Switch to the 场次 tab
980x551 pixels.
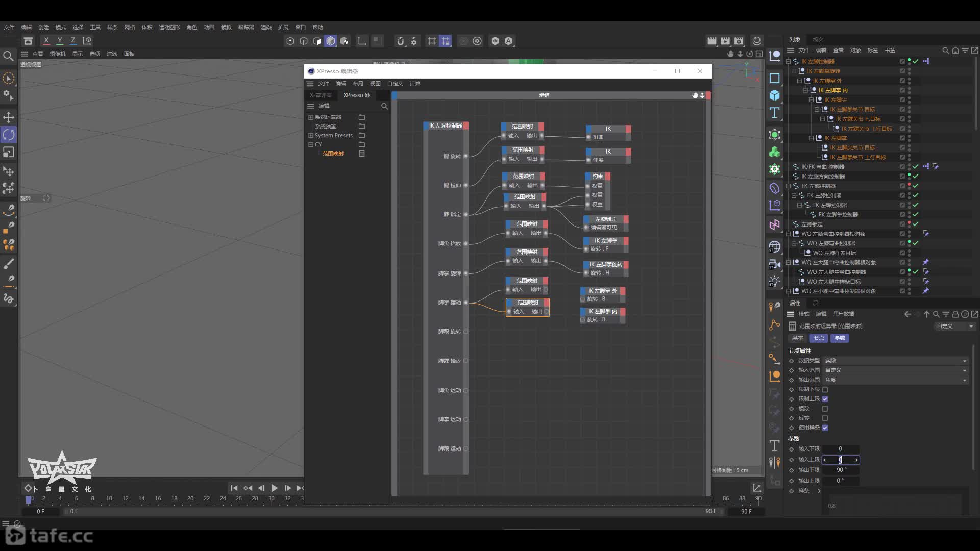[818, 40]
